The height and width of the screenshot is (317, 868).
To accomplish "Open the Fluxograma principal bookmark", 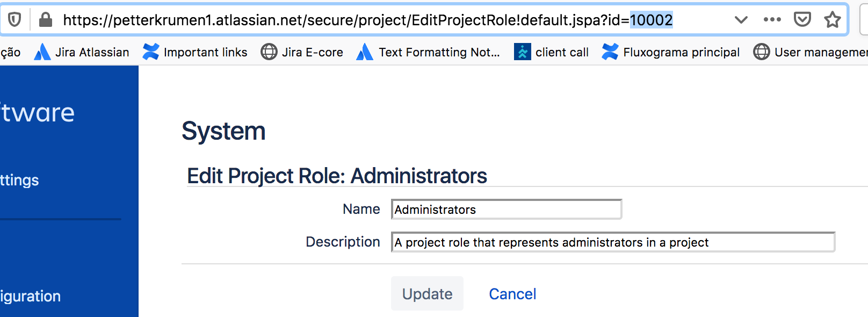I will (671, 52).
